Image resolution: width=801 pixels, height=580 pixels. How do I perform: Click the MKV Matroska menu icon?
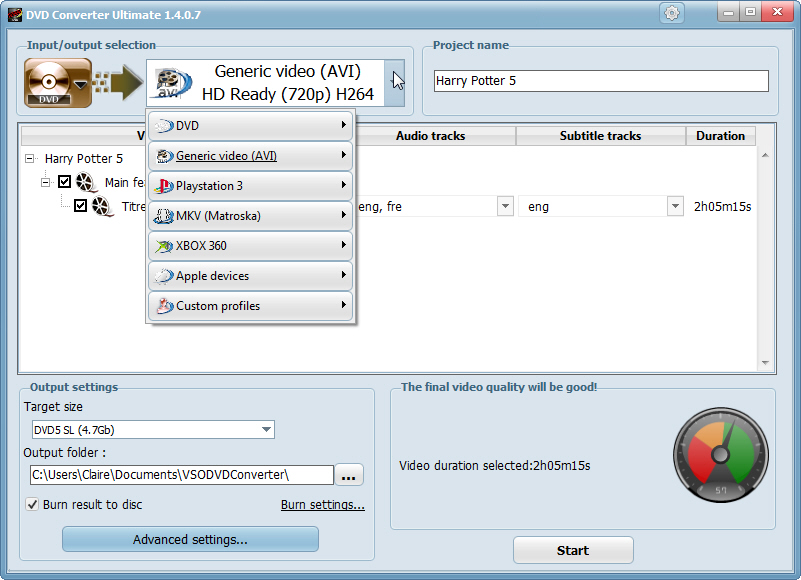click(163, 216)
